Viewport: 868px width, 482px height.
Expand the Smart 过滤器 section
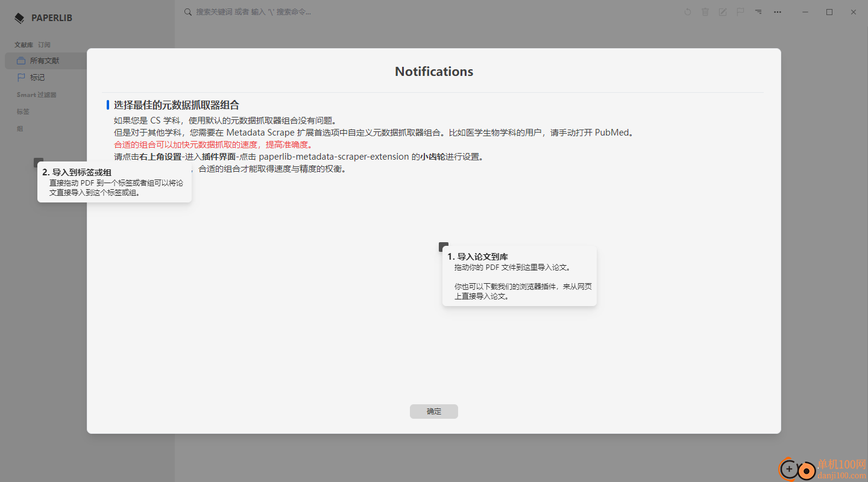coord(36,95)
